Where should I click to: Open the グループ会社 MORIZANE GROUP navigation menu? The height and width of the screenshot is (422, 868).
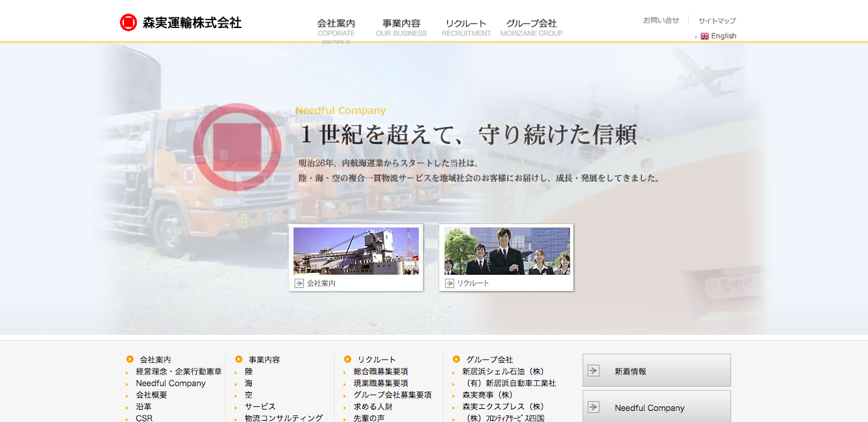tap(532, 23)
